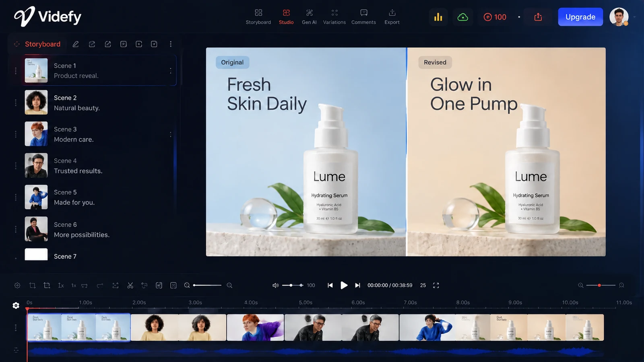Click the scissors cut tool
Image resolution: width=644 pixels, height=362 pixels.
(130, 285)
